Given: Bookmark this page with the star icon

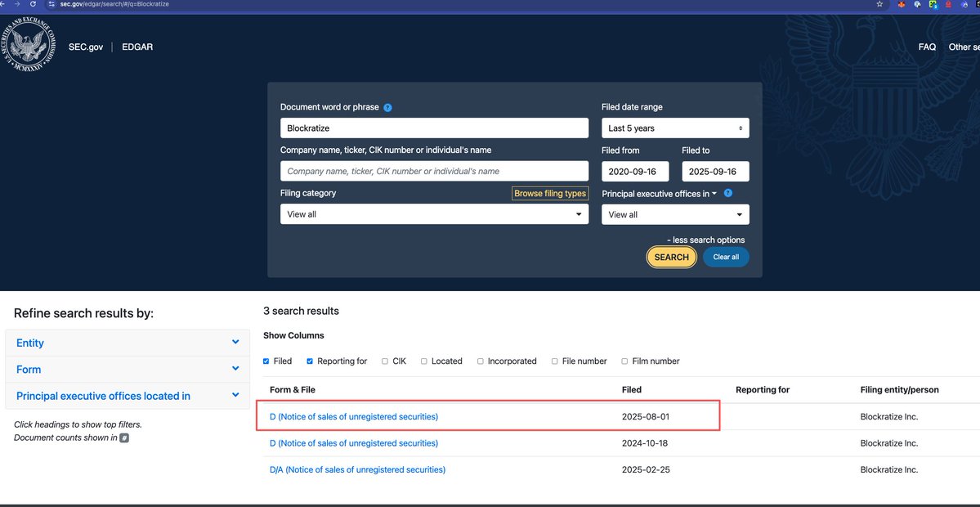Looking at the screenshot, I should point(879,4).
